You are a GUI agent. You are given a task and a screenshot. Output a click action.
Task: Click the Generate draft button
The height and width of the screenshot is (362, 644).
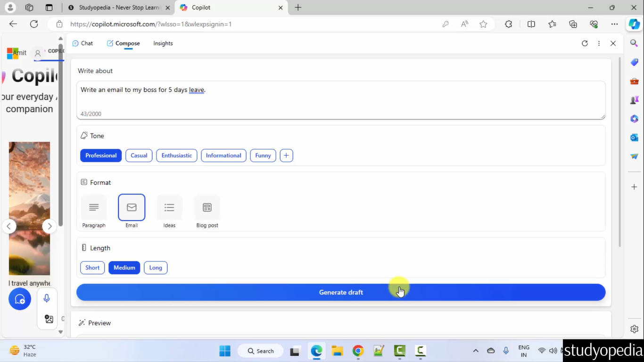click(x=341, y=292)
